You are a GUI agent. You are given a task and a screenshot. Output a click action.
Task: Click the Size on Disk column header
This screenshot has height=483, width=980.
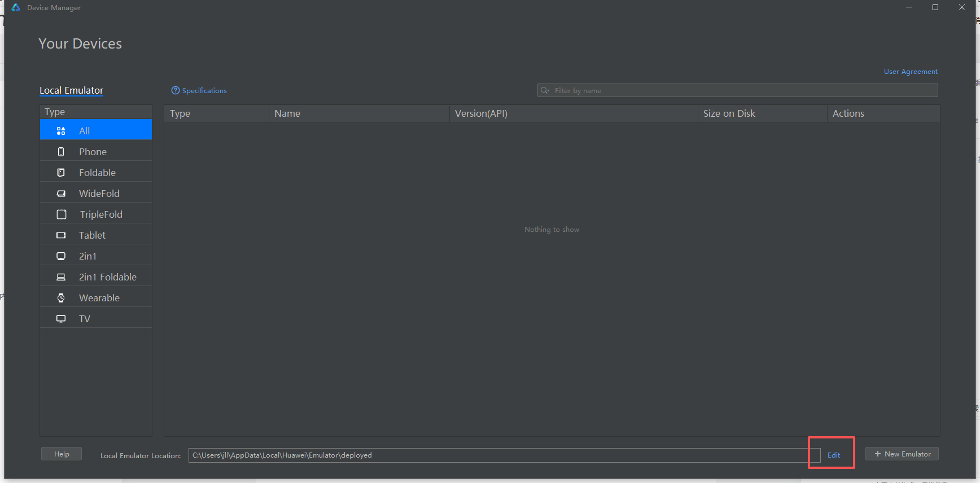763,113
